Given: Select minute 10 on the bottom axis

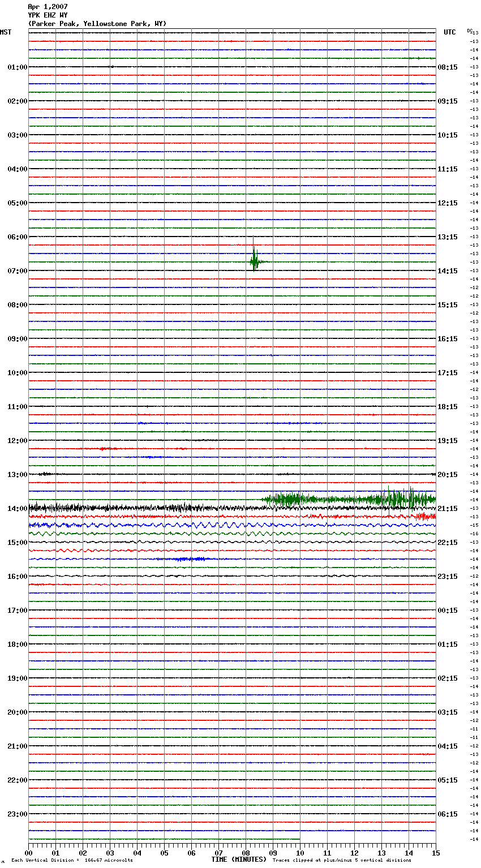Looking at the screenshot, I should point(300,853).
